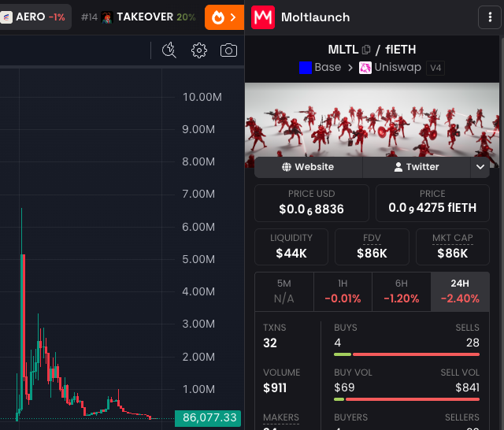
Task: Click the tall green candle on the chart
Action: [22, 331]
